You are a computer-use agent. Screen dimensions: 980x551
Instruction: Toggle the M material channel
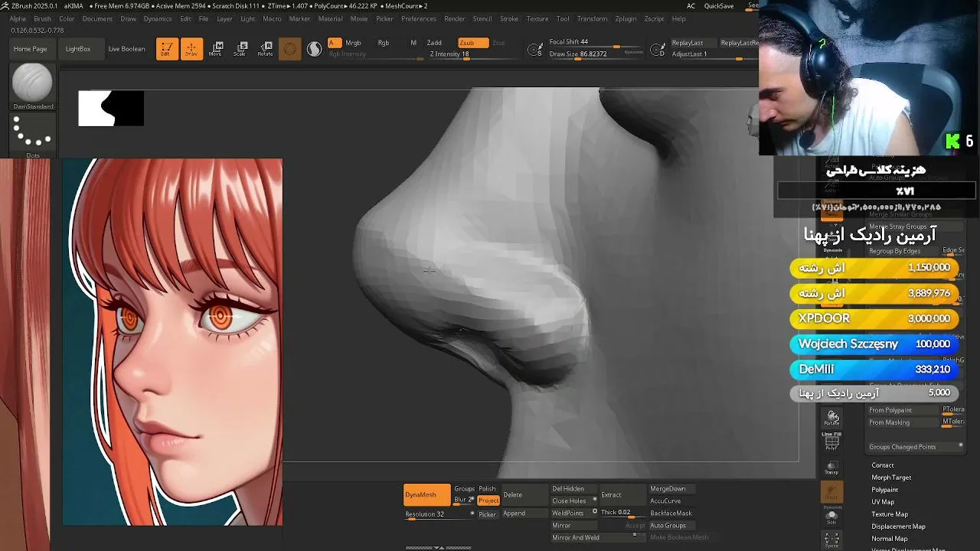[x=413, y=43]
